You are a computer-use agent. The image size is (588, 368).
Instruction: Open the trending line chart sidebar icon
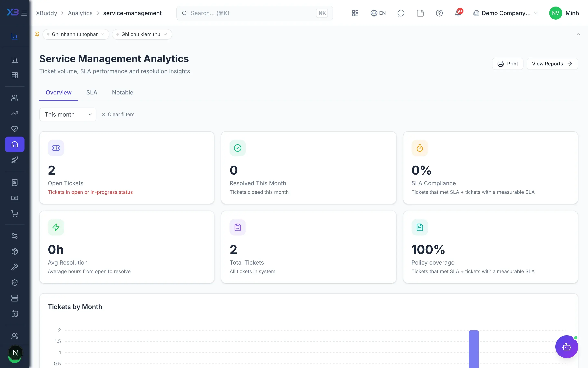pyautogui.click(x=14, y=113)
